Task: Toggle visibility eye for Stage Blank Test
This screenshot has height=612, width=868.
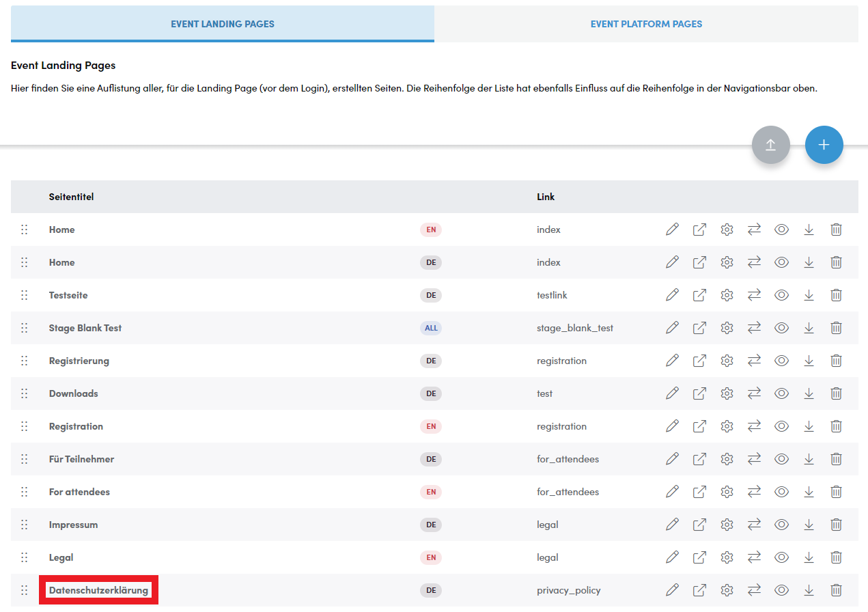Action: pyautogui.click(x=781, y=328)
